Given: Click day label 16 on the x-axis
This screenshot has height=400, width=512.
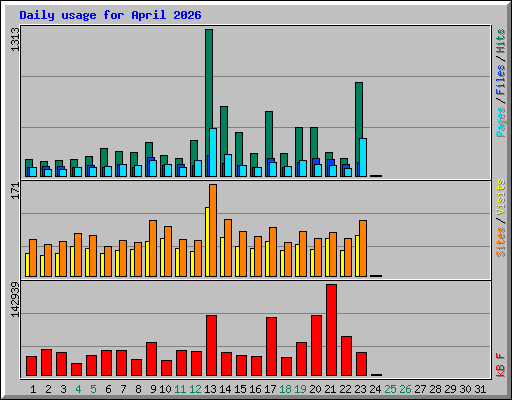Looking at the screenshot, I should (x=255, y=389).
